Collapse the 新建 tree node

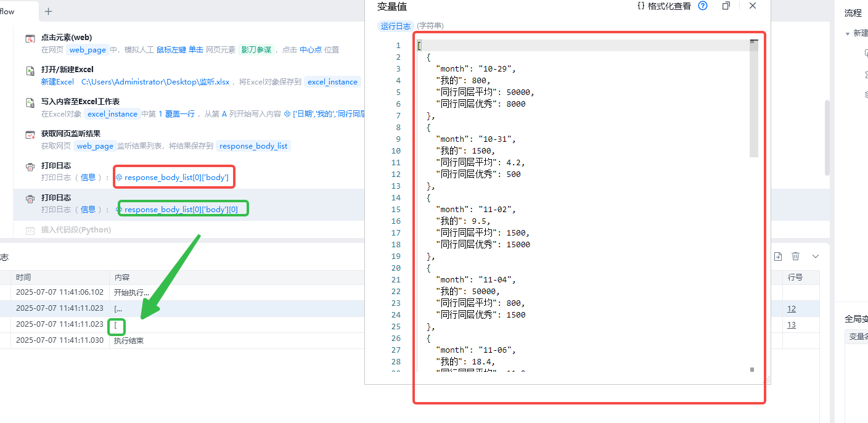[848, 33]
